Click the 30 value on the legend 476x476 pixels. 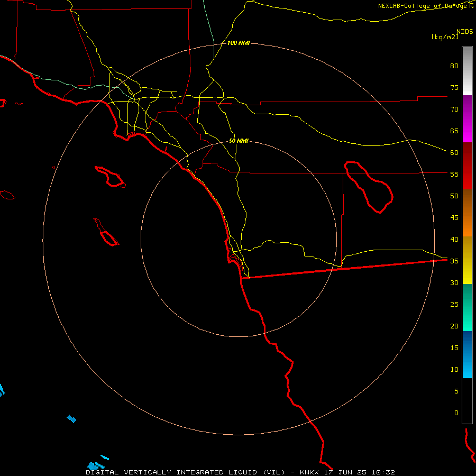click(x=454, y=282)
